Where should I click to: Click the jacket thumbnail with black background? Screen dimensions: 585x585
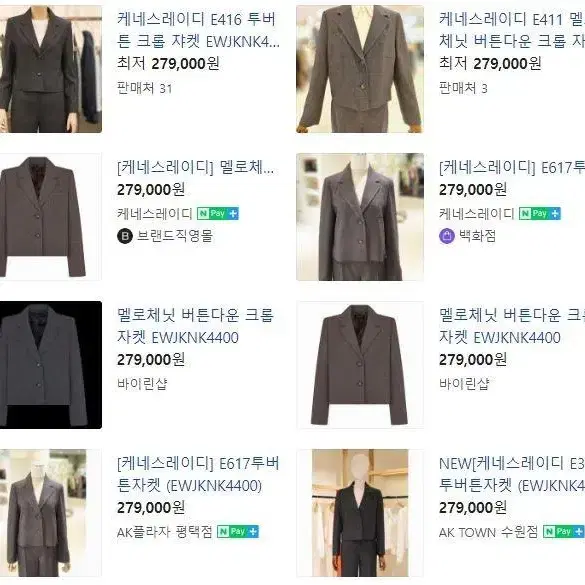[x=51, y=365]
